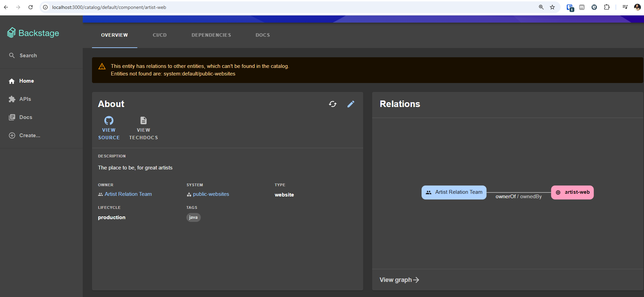Click the browser reload button
The image size is (644, 297).
(x=31, y=7)
